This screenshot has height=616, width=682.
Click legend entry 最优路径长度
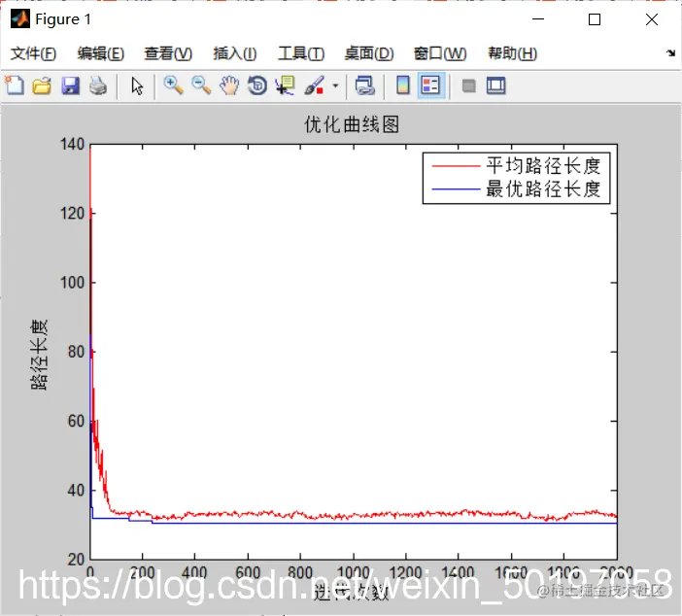pyautogui.click(x=543, y=188)
